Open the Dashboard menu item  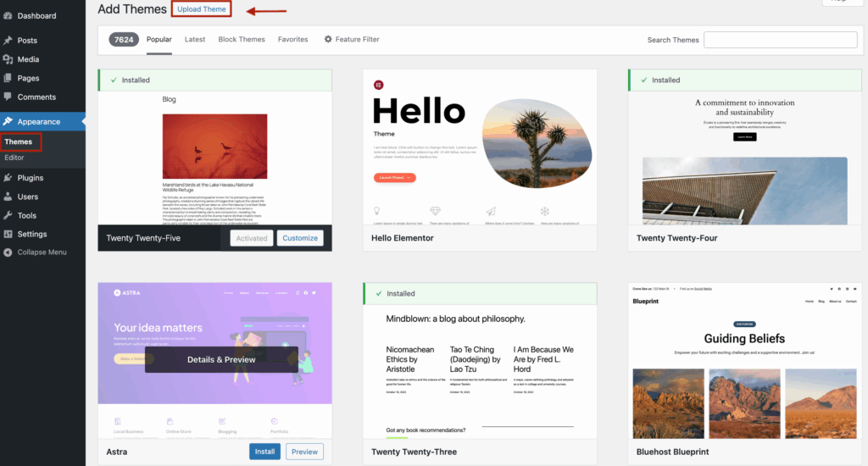click(36, 15)
